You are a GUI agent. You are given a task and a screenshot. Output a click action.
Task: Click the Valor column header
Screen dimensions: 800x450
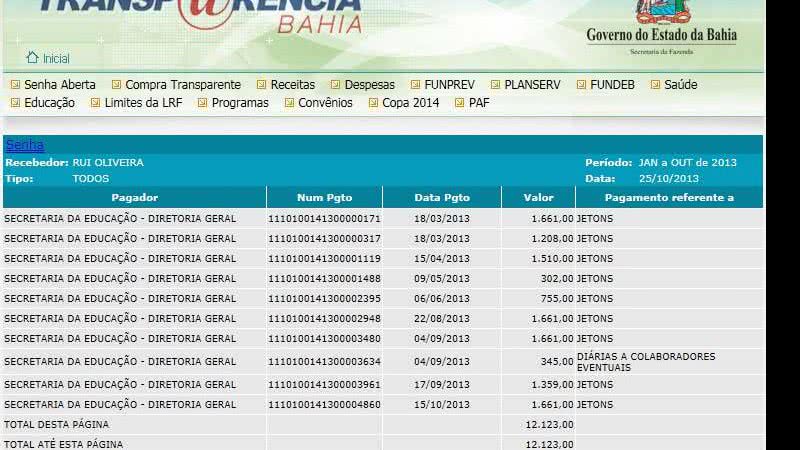coord(538,197)
